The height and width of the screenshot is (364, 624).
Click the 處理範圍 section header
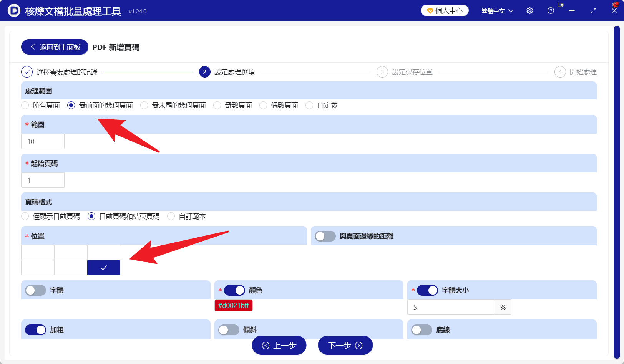coord(309,91)
